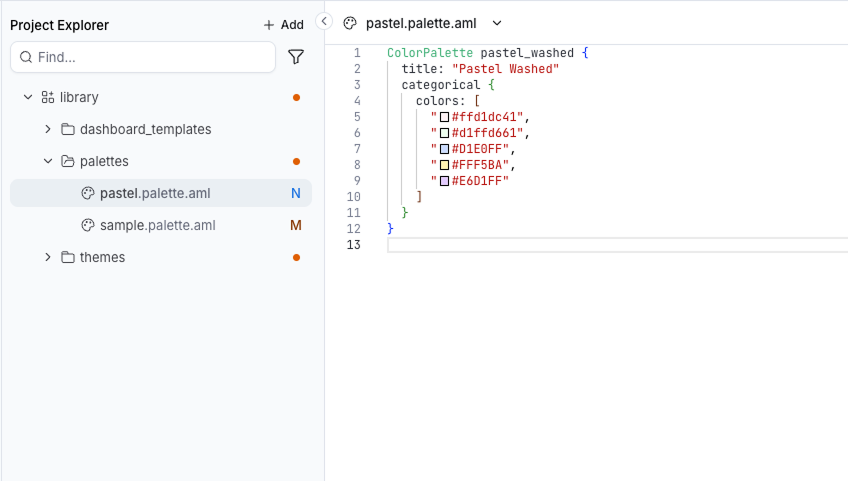This screenshot has width=848, height=481.
Task: Click the library grid icon
Action: [x=48, y=97]
